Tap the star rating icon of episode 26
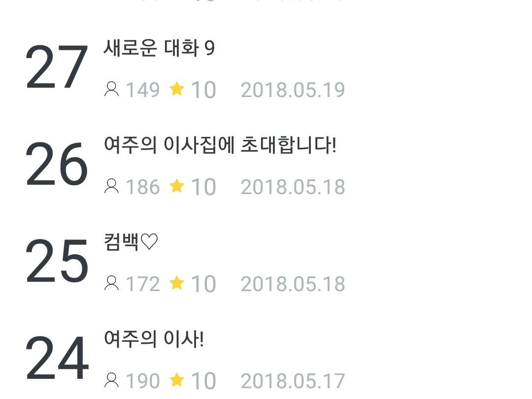This screenshot has height=399, width=532. click(x=177, y=186)
